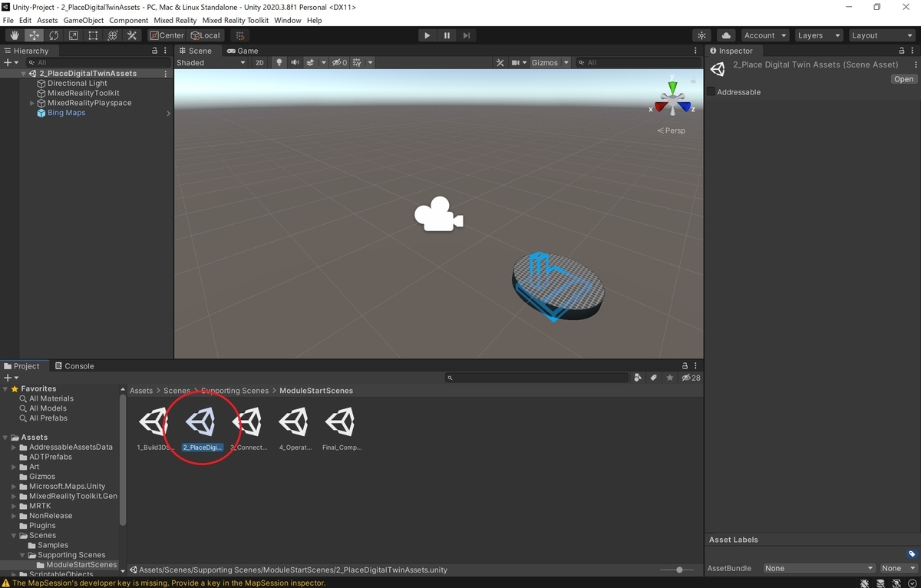Select the Transform tool
The height and width of the screenshot is (588, 921).
click(113, 35)
